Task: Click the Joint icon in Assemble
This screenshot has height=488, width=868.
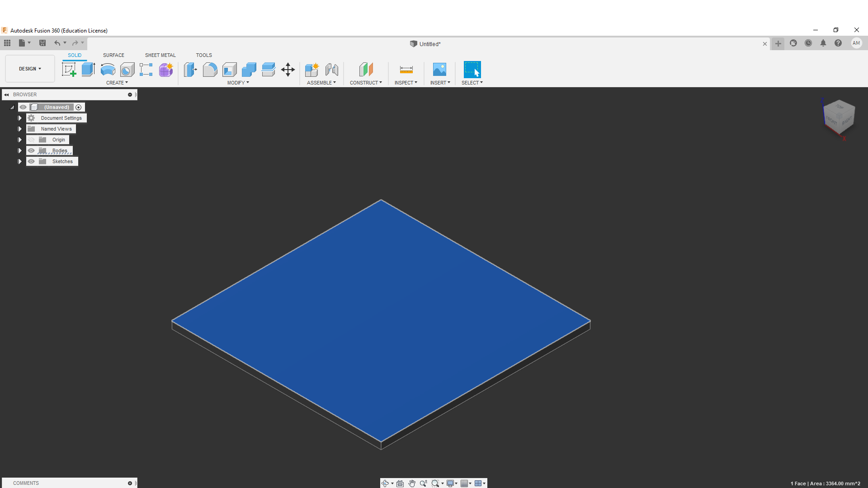Action: [x=331, y=70]
